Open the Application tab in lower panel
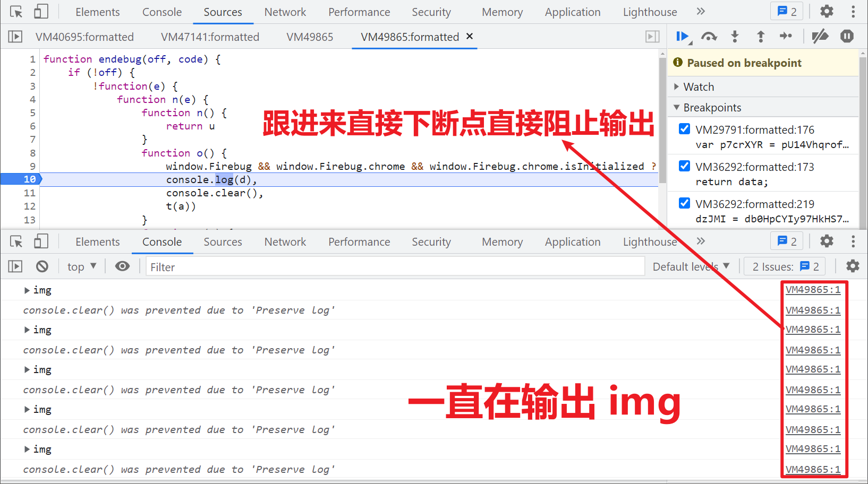This screenshot has width=868, height=484. click(573, 241)
